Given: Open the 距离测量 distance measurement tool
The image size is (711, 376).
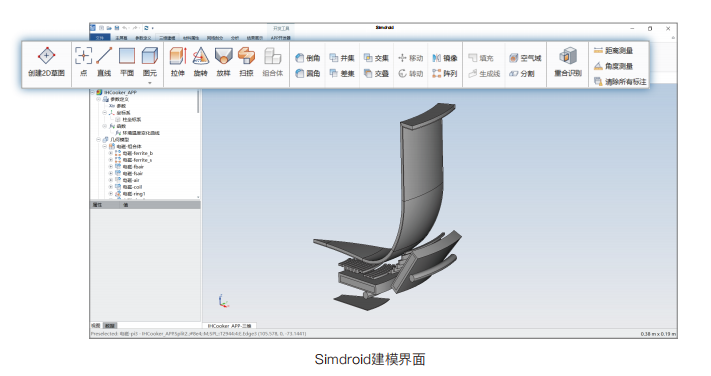Looking at the screenshot, I should pos(613,50).
